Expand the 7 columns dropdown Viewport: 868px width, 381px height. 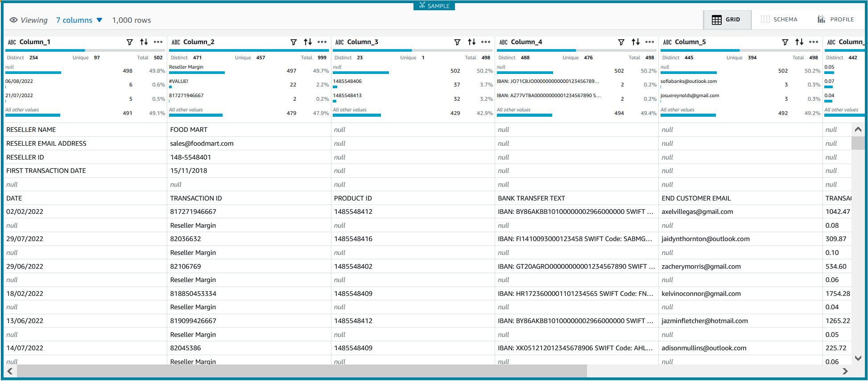[x=79, y=20]
